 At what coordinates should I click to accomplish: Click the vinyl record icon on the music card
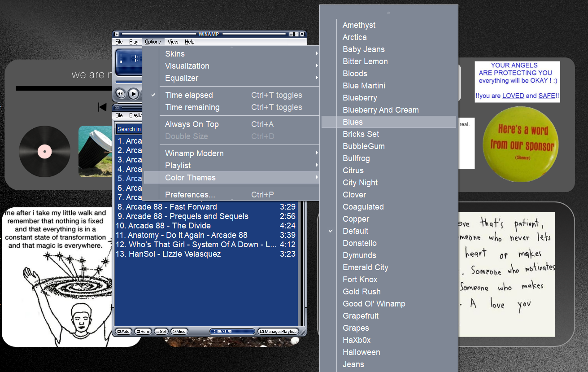click(44, 152)
